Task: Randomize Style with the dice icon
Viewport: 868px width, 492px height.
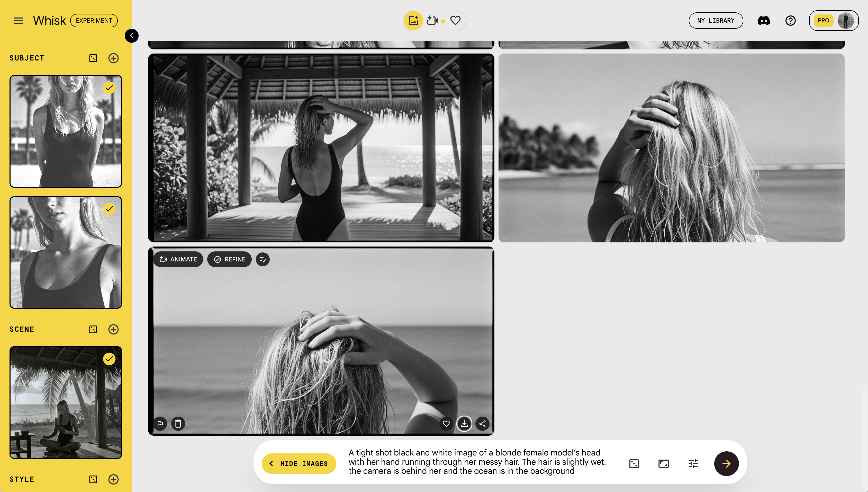Action: (x=93, y=479)
